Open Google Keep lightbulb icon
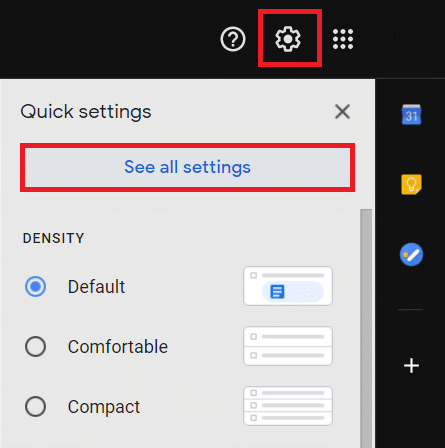The height and width of the screenshot is (448, 445). [411, 184]
